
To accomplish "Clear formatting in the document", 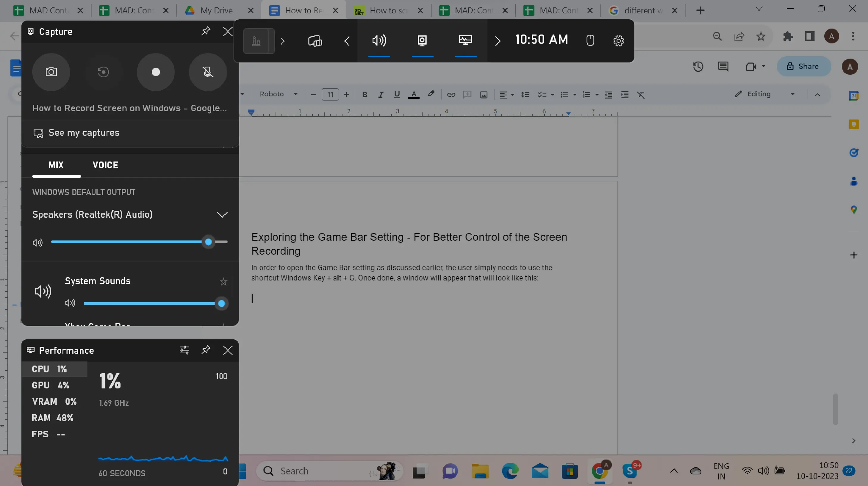I will [641, 95].
